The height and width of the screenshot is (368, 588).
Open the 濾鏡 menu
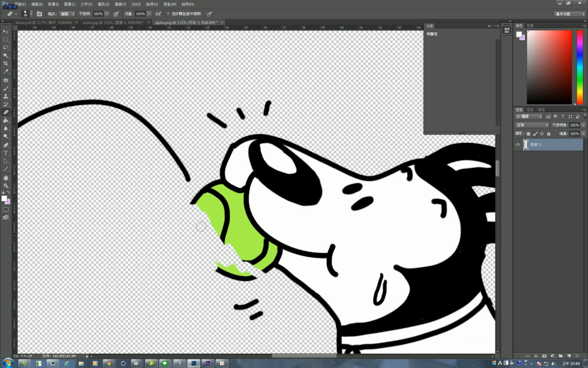tap(119, 4)
